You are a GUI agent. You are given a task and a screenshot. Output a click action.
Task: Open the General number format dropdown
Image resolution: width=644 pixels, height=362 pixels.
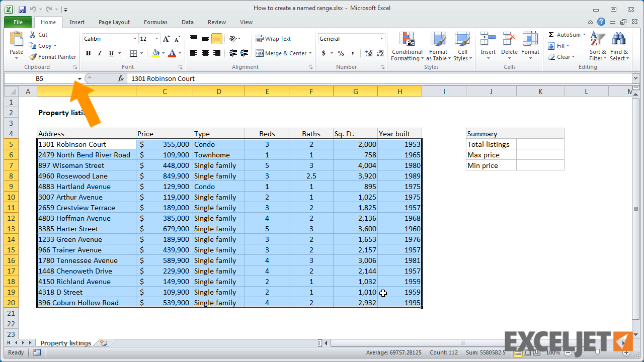381,39
